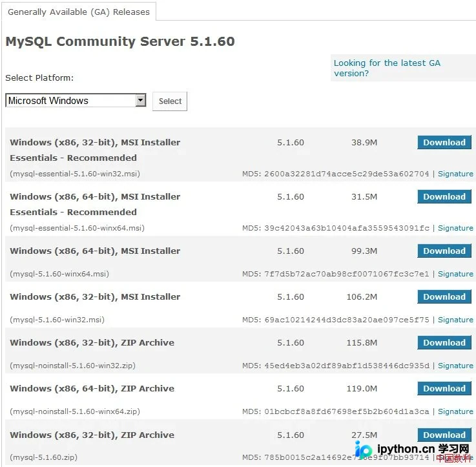Click the MD5 hash 39c42043a63b10404afa3559543091fc

pyautogui.click(x=347, y=229)
